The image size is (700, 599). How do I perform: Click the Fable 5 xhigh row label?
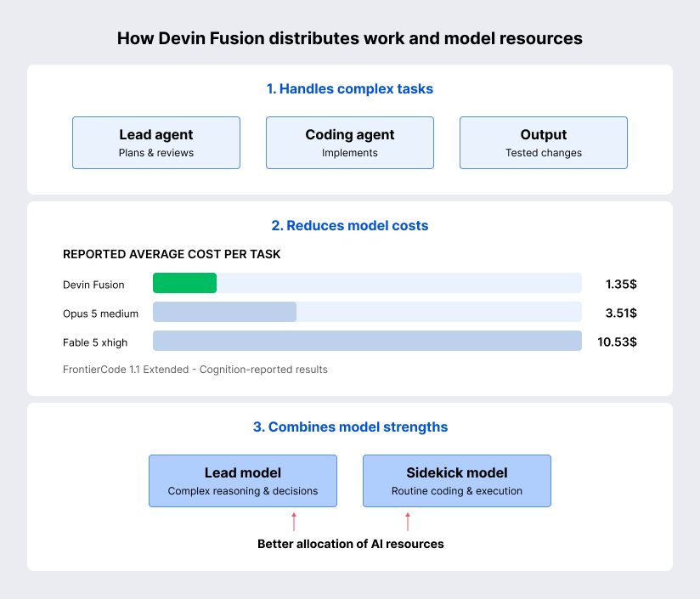tap(95, 342)
